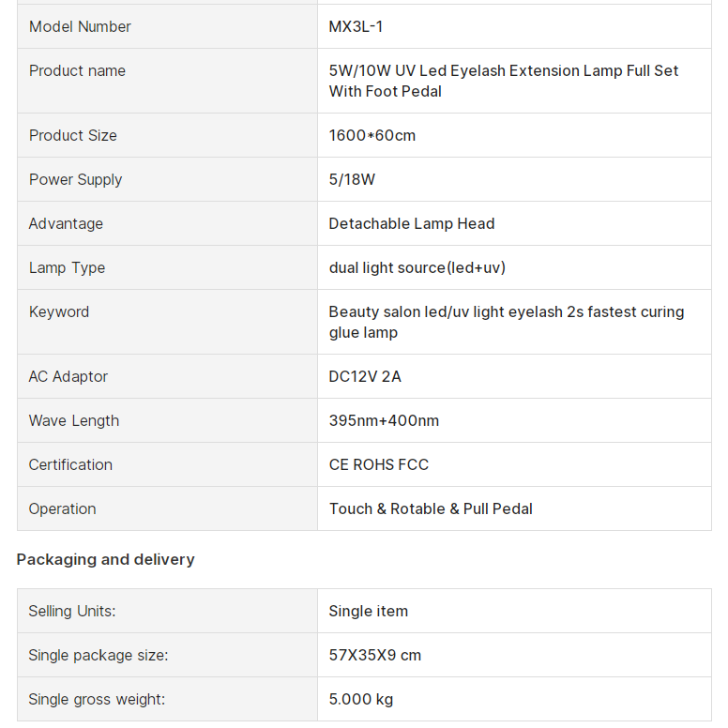Select the Lamp Type label
Viewport: 728px width, 728px height.
point(67,267)
